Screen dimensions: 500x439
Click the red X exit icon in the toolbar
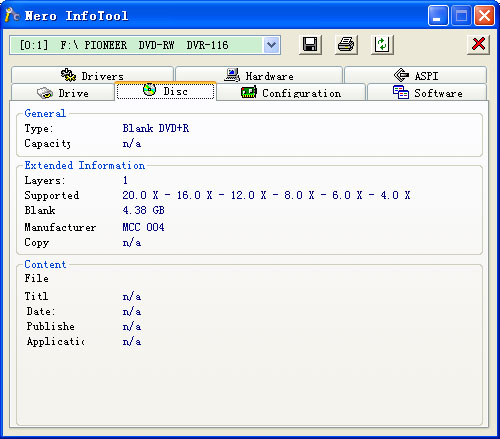[x=478, y=44]
